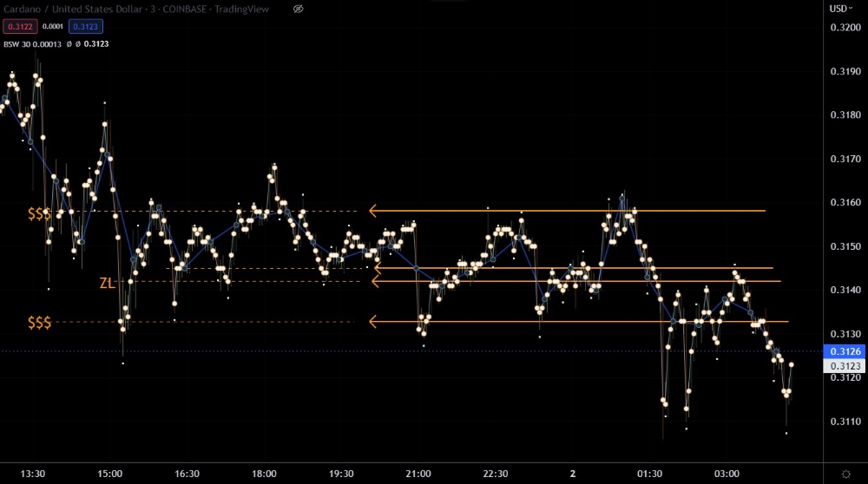Click the 19:30 time axis label

pyautogui.click(x=341, y=474)
